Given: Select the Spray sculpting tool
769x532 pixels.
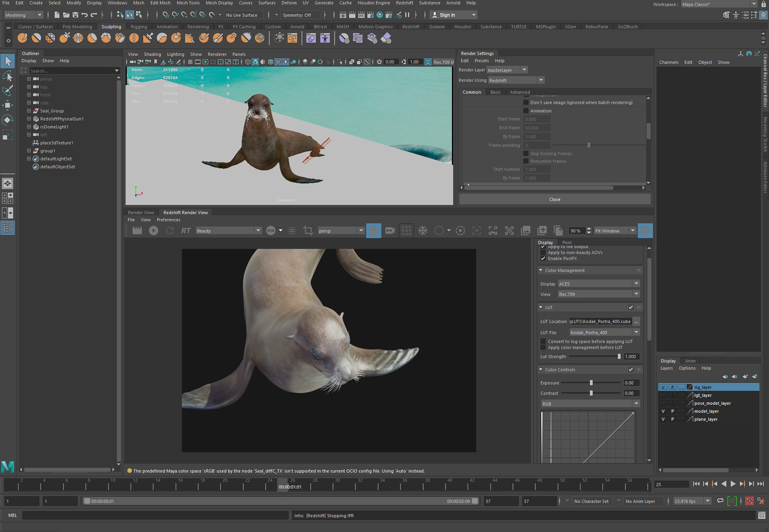Looking at the screenshot, I should click(x=120, y=38).
